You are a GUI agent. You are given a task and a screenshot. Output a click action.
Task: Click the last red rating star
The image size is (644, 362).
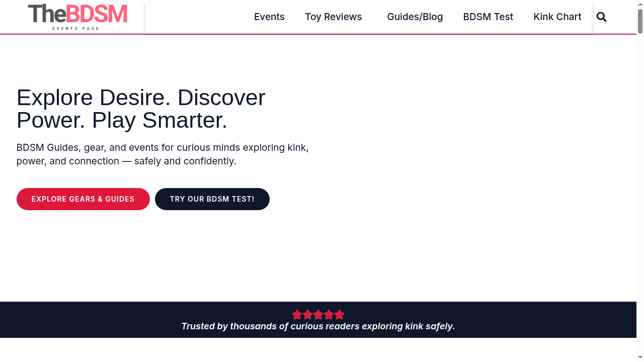tap(340, 315)
